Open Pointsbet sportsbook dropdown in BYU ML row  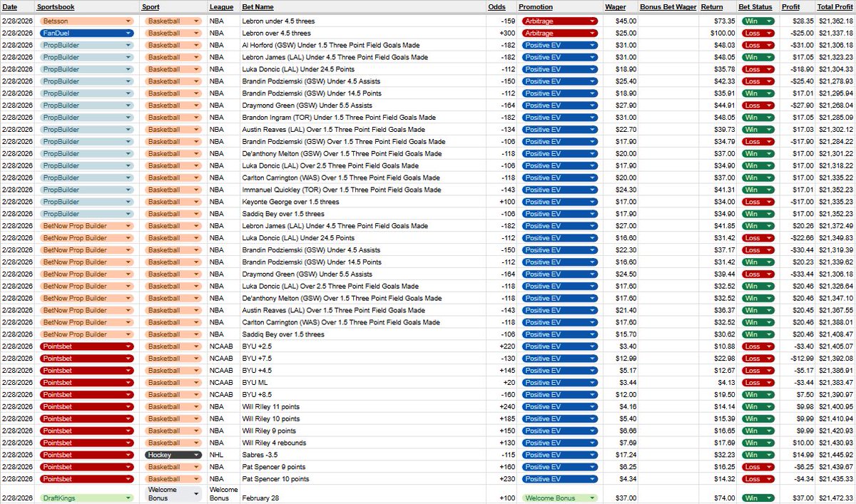pyautogui.click(x=88, y=383)
